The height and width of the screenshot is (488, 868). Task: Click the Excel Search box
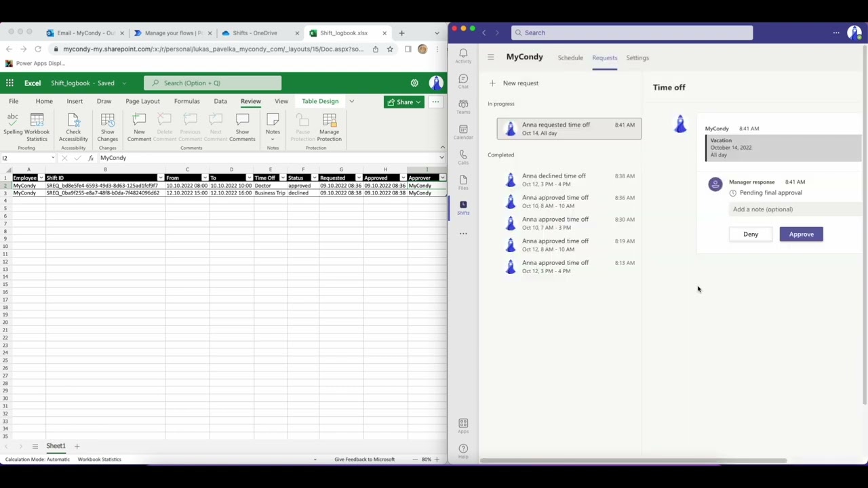[212, 83]
